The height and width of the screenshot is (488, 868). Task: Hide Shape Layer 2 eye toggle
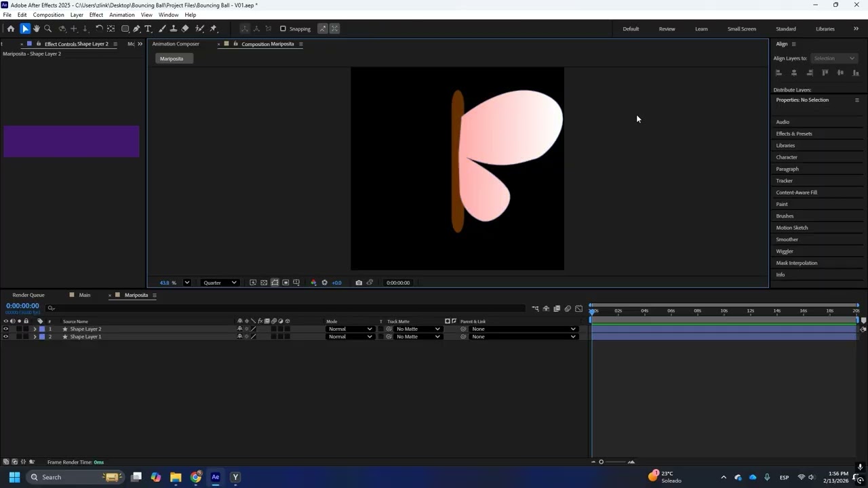pyautogui.click(x=5, y=329)
